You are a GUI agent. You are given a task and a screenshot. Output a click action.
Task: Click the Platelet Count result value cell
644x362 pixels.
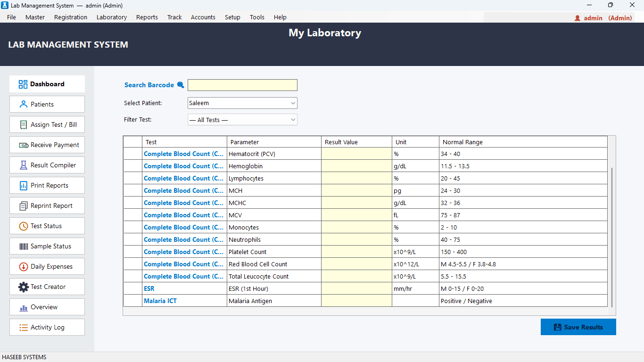(x=356, y=252)
